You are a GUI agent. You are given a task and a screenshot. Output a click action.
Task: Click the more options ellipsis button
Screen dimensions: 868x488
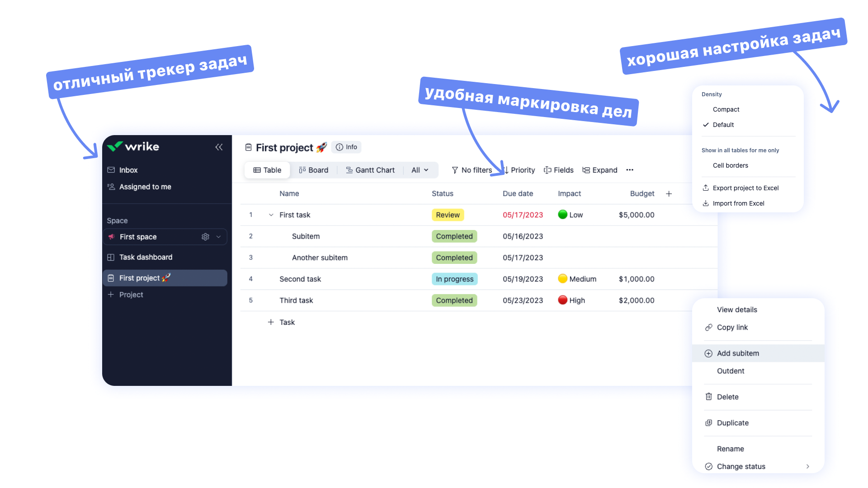click(x=630, y=170)
